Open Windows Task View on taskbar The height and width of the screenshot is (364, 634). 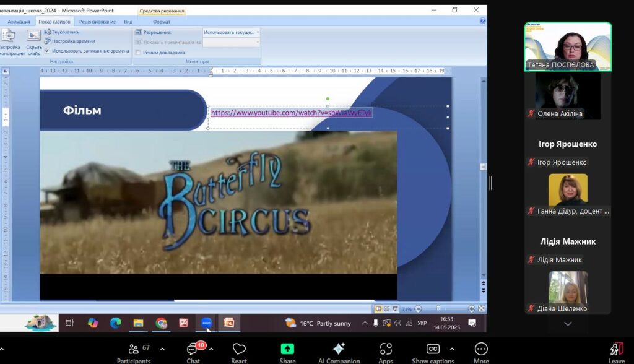[69, 323]
